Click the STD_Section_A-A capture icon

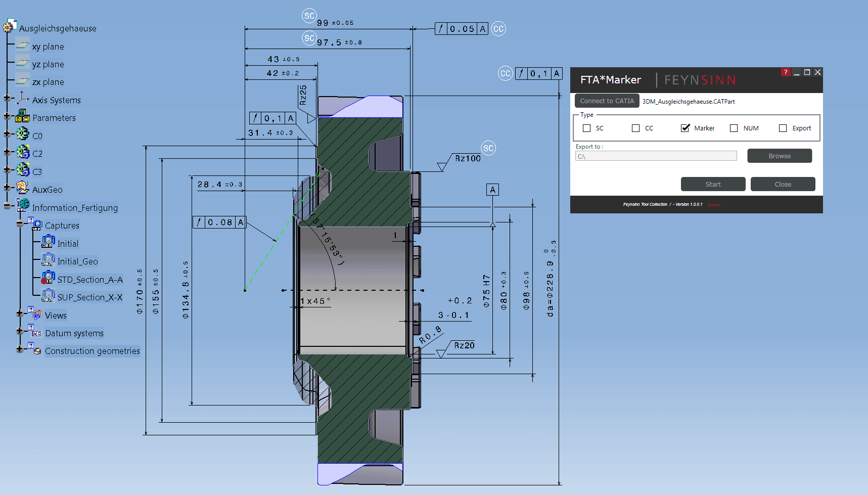pyautogui.click(x=48, y=278)
